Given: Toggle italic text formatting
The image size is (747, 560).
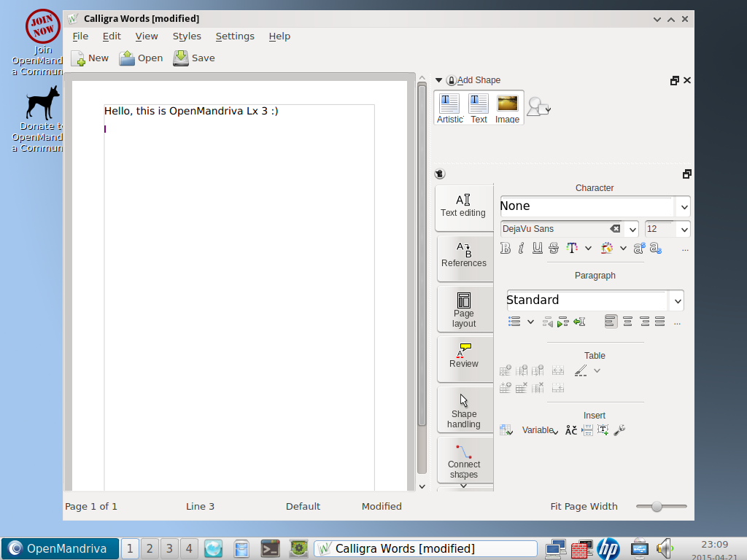Looking at the screenshot, I should click(521, 249).
